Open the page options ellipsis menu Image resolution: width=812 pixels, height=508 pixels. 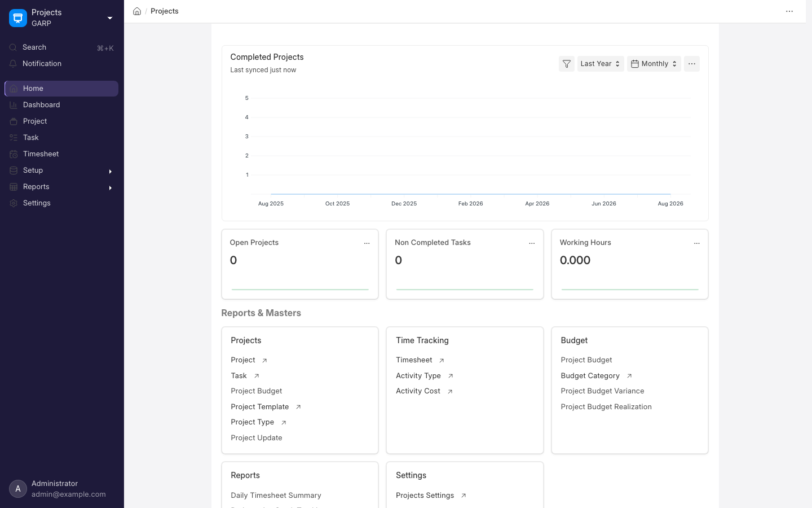[789, 11]
